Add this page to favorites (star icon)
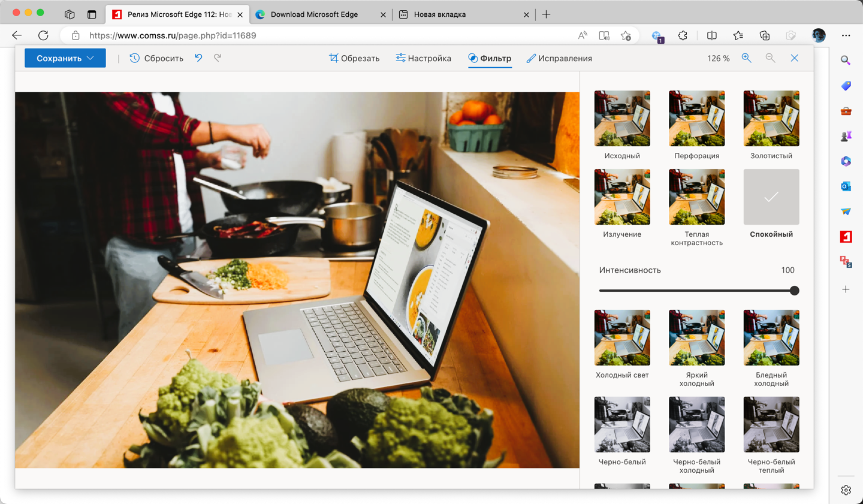 626,35
